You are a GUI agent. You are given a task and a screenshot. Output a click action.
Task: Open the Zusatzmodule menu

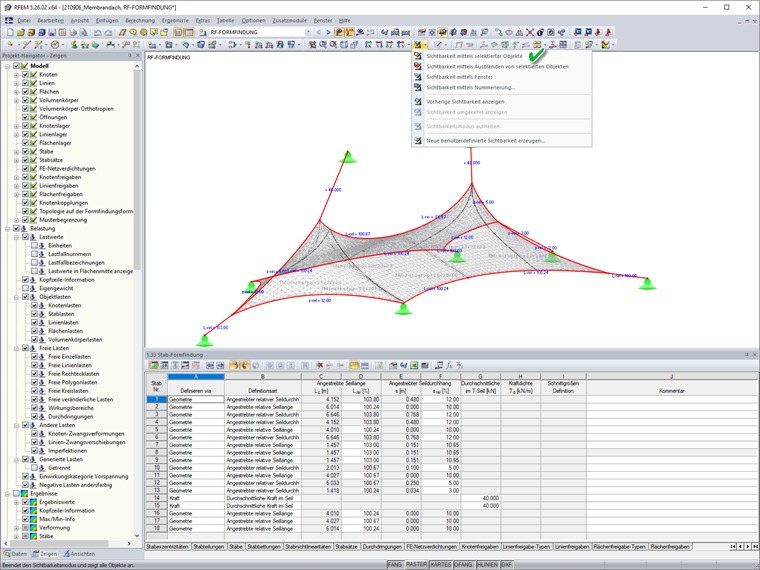coord(289,20)
